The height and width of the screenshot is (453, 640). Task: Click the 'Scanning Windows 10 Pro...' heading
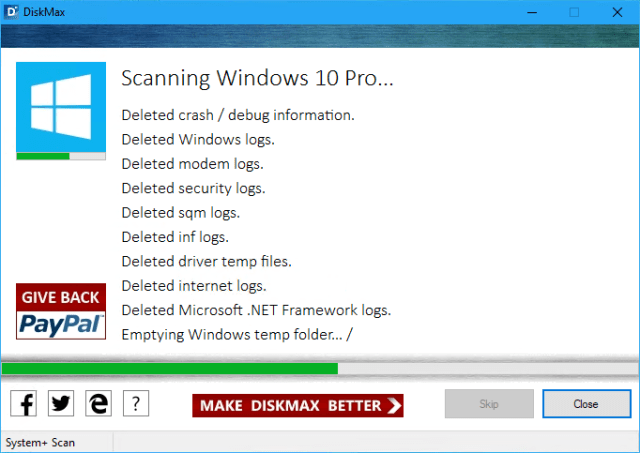(257, 78)
